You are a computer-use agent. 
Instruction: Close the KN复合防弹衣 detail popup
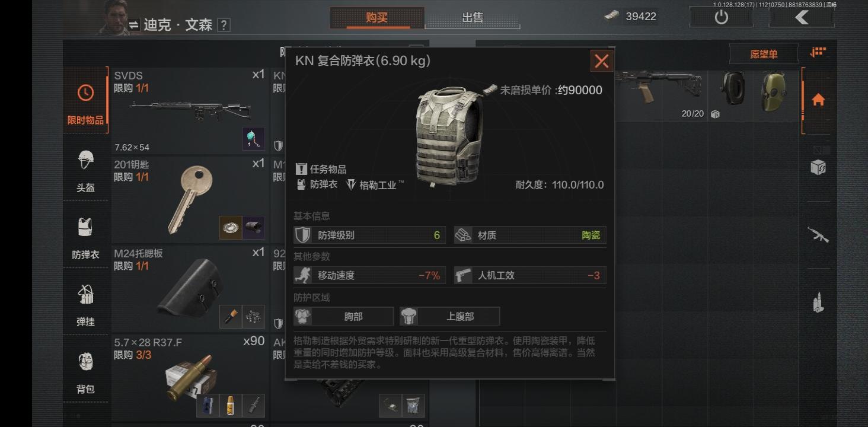601,61
